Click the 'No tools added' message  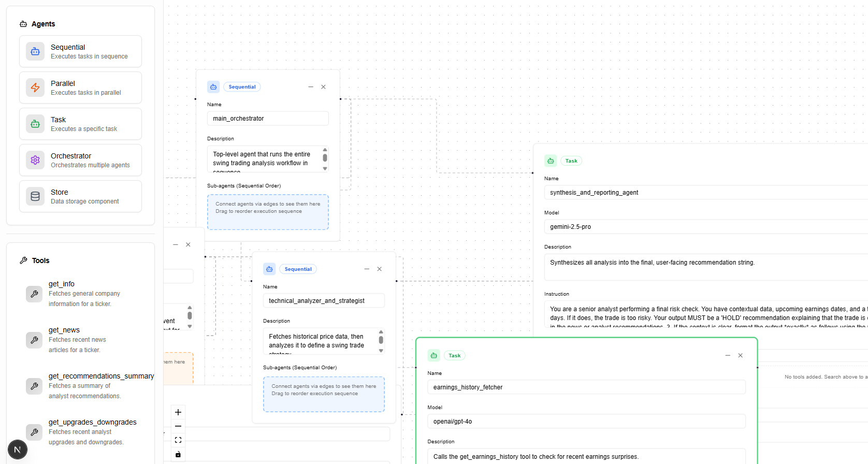coord(826,377)
